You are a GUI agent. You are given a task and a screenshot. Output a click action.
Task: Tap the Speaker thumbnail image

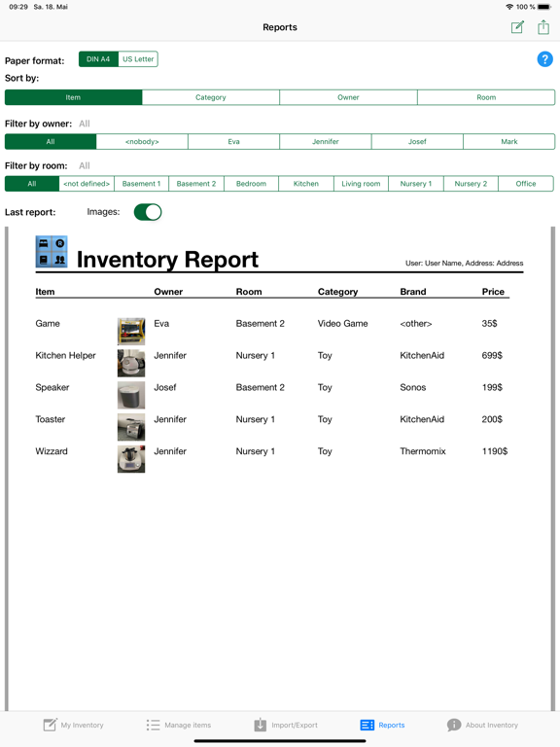[131, 395]
